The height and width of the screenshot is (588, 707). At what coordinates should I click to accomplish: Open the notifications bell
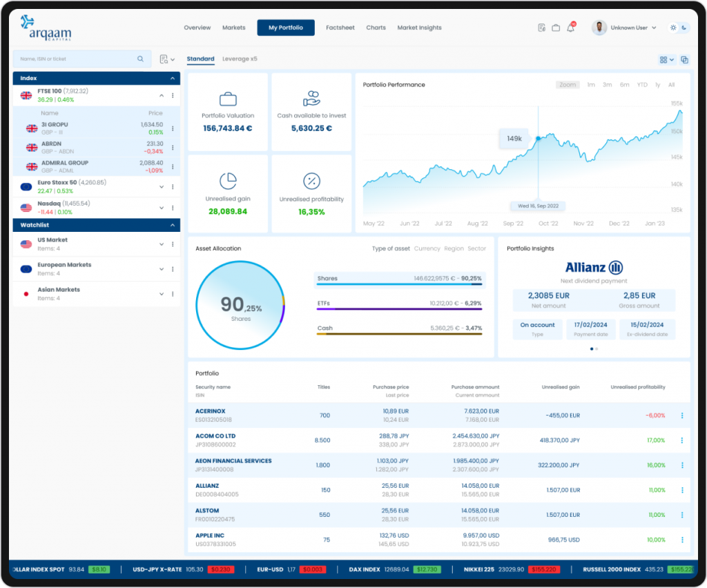570,28
